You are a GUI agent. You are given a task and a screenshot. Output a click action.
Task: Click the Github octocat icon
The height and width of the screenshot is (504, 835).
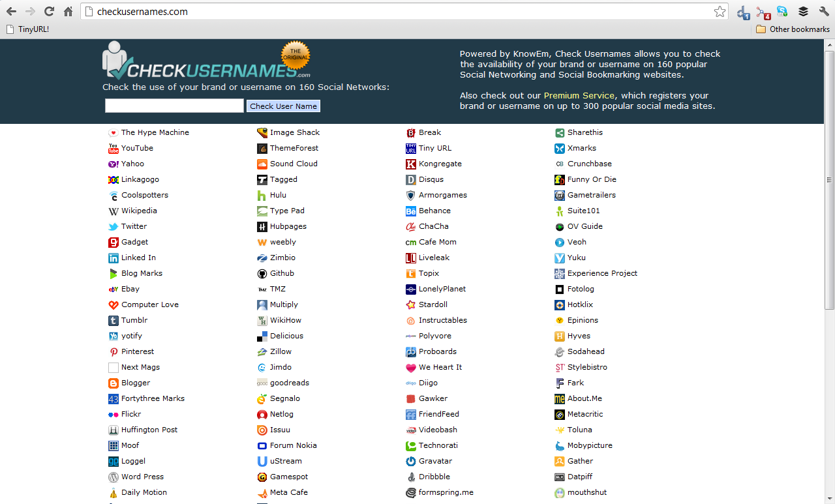262,273
